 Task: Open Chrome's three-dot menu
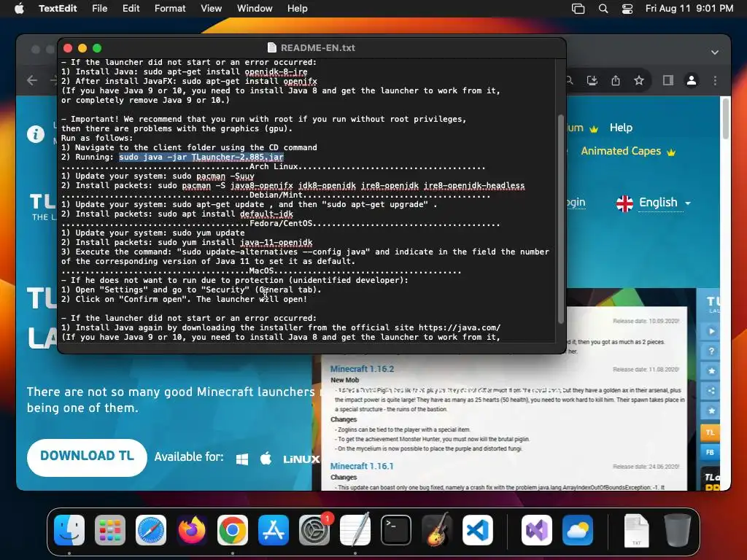pos(715,80)
